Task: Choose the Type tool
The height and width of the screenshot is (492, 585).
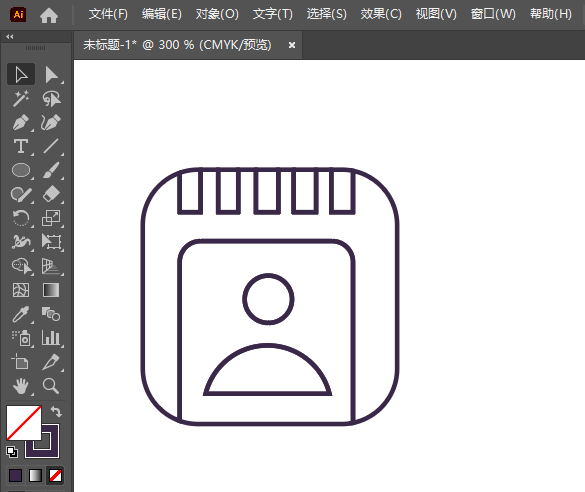Action: pyautogui.click(x=21, y=146)
